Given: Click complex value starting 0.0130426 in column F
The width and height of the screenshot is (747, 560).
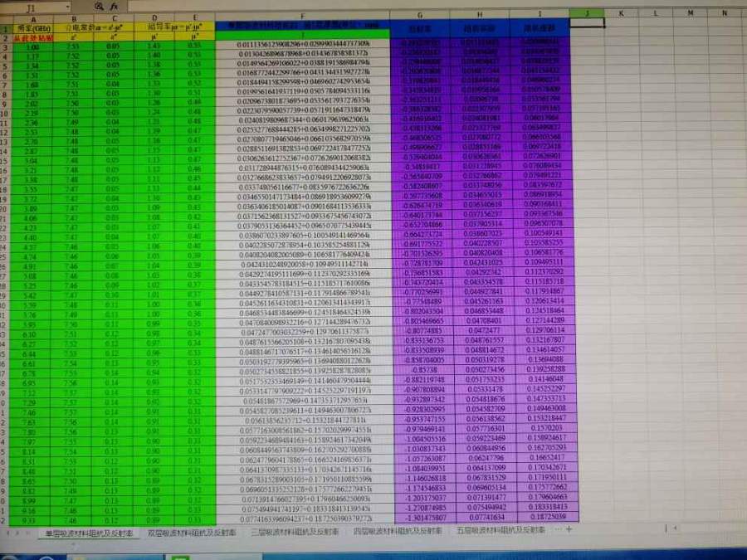Looking at the screenshot, I should coord(303,54).
